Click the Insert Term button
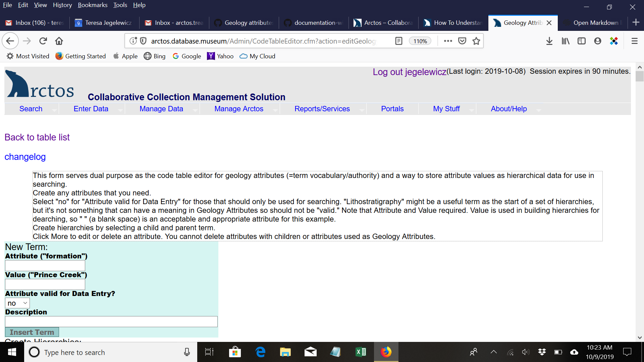 pyautogui.click(x=32, y=332)
